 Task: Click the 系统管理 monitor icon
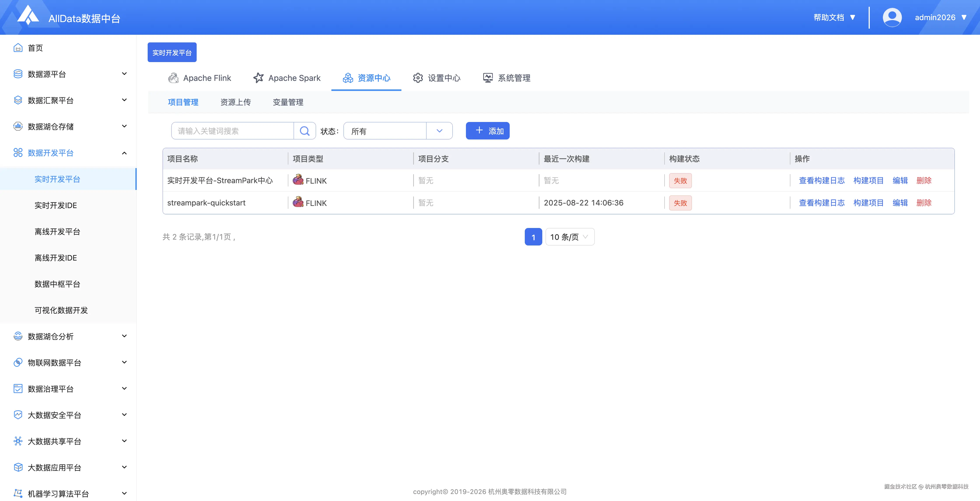click(x=488, y=78)
